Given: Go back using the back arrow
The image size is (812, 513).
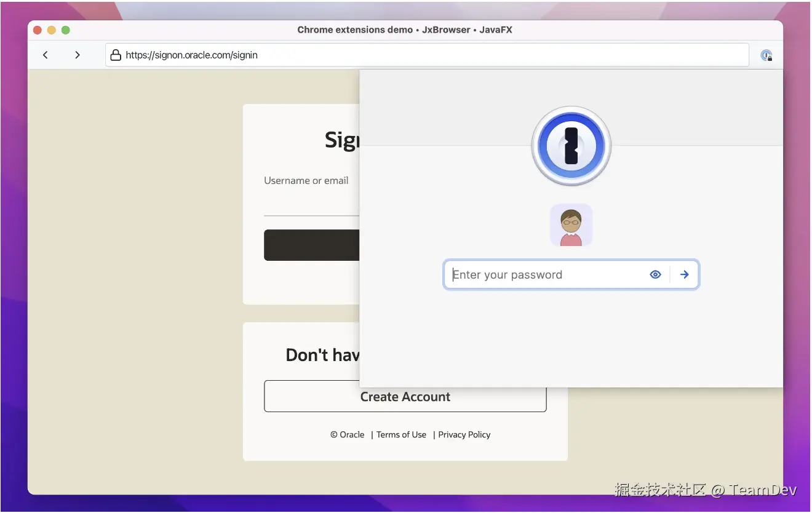Looking at the screenshot, I should pyautogui.click(x=46, y=55).
